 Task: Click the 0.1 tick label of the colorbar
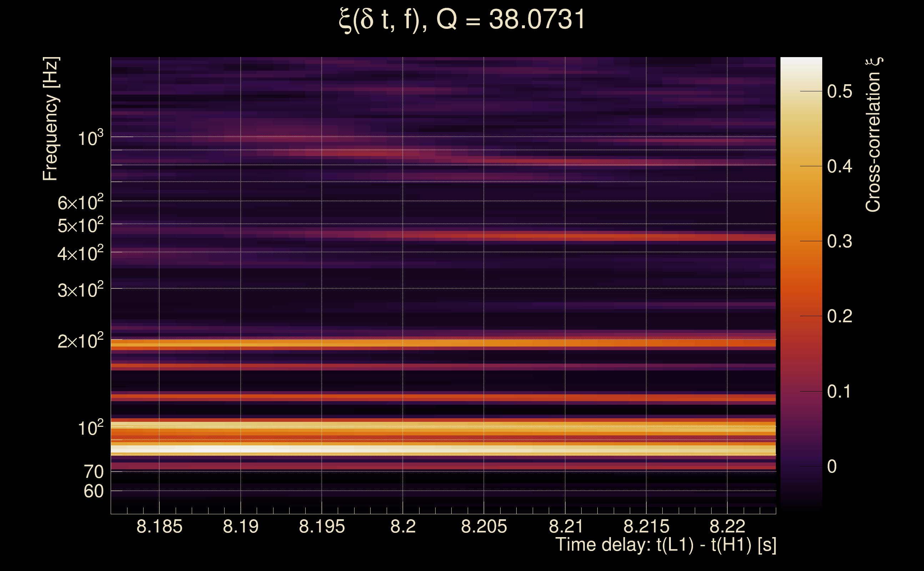[x=839, y=391]
